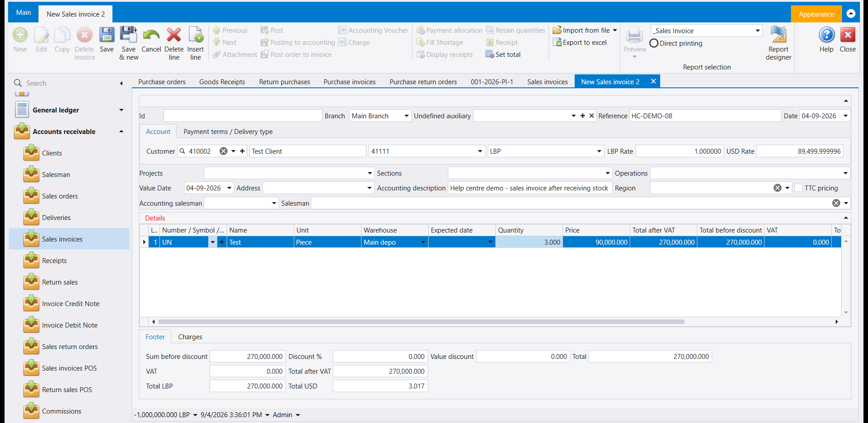Open the Payment terms / Delivery type tab
The image size is (868, 423).
pyautogui.click(x=228, y=131)
